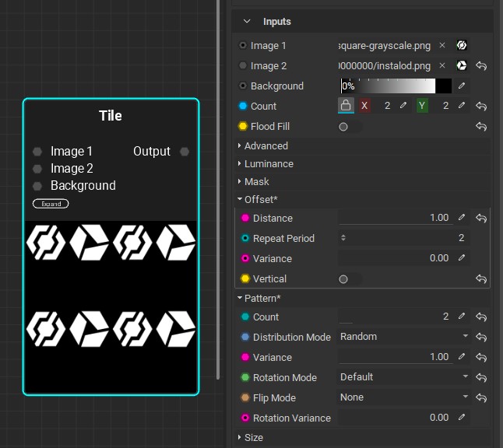Revert the Distribution Mode setting
Image resolution: width=503 pixels, height=448 pixels.
click(x=481, y=337)
